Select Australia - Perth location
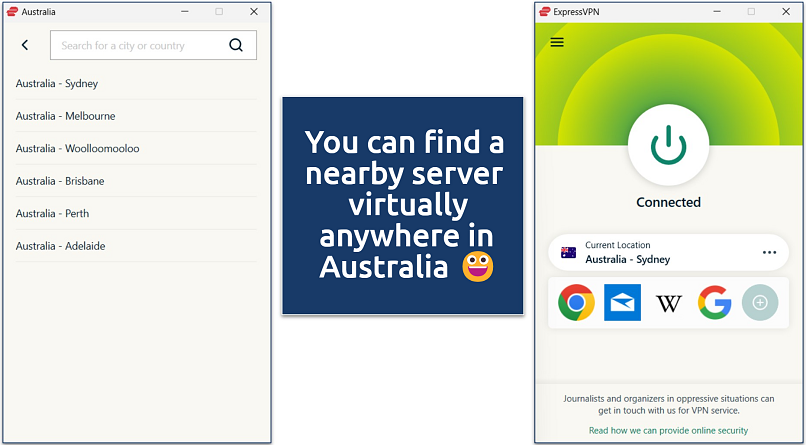Image resolution: width=806 pixels, height=445 pixels. [136, 213]
